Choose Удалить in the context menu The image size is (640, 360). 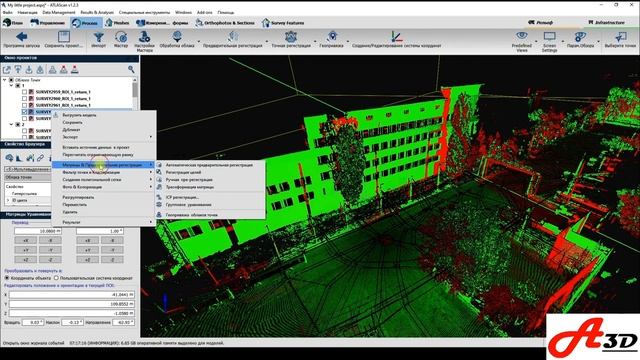click(104, 212)
